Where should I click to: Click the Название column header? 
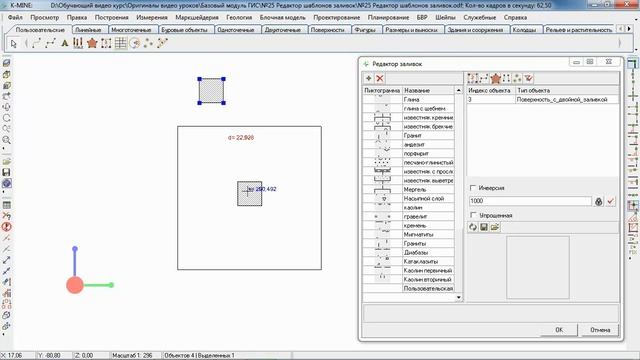pos(428,90)
